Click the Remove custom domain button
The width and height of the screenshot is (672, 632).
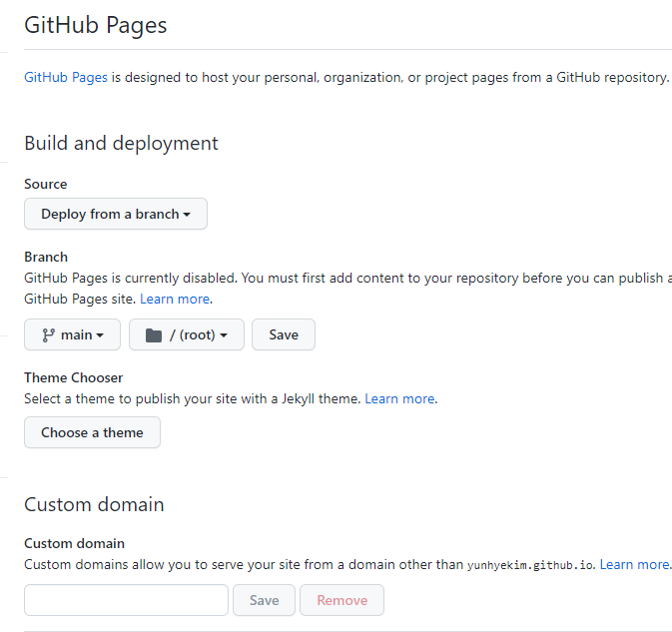(x=342, y=600)
